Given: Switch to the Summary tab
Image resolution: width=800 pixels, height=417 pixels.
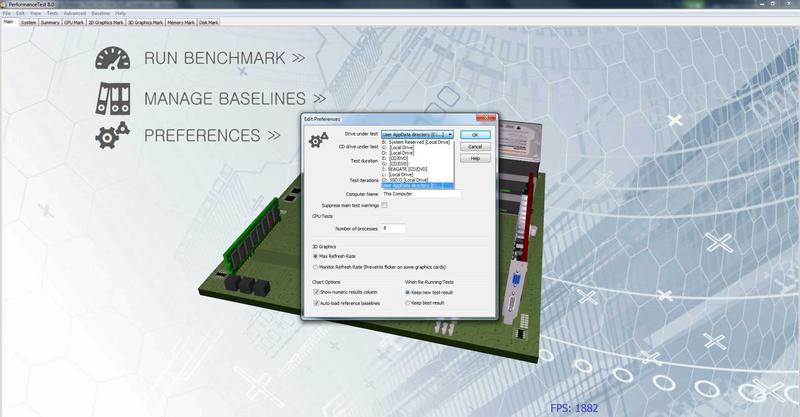Looking at the screenshot, I should (50, 22).
